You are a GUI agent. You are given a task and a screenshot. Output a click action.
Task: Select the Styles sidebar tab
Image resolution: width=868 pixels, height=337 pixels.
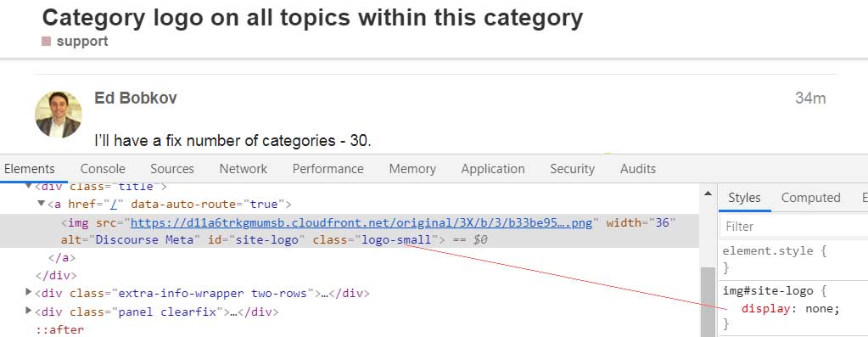(744, 198)
